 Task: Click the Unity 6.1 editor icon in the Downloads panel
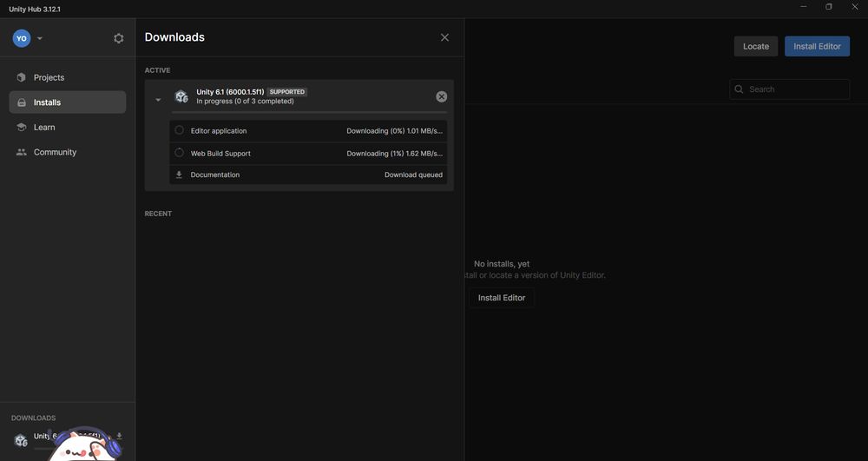click(181, 96)
